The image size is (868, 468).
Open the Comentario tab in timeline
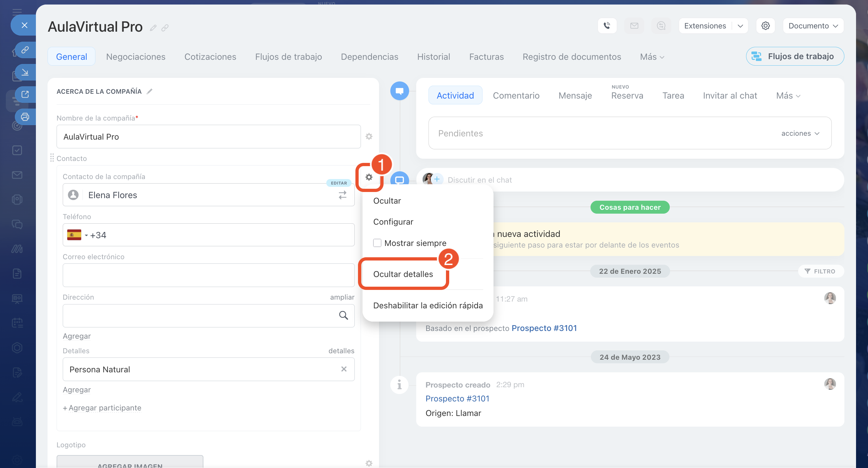pos(516,96)
